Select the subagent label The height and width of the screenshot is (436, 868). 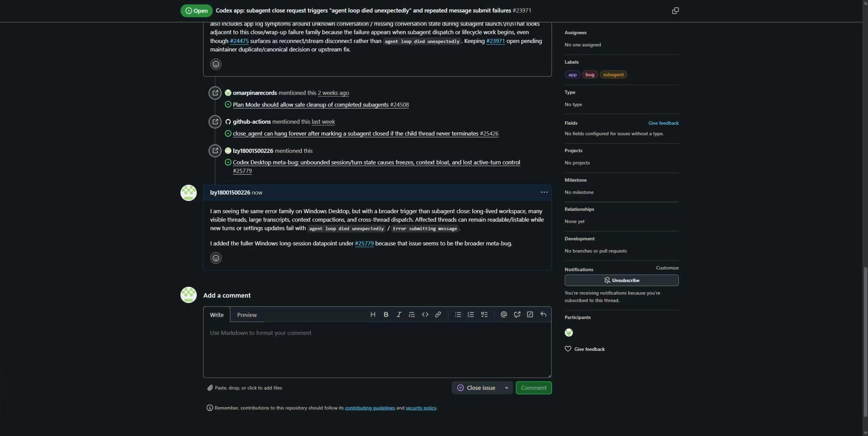tap(613, 75)
